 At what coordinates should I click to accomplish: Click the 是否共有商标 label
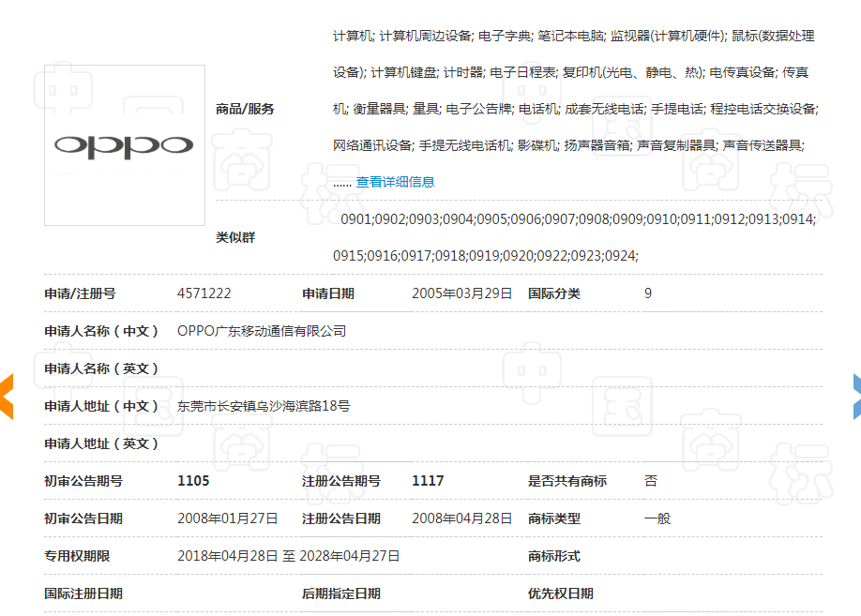pos(567,482)
